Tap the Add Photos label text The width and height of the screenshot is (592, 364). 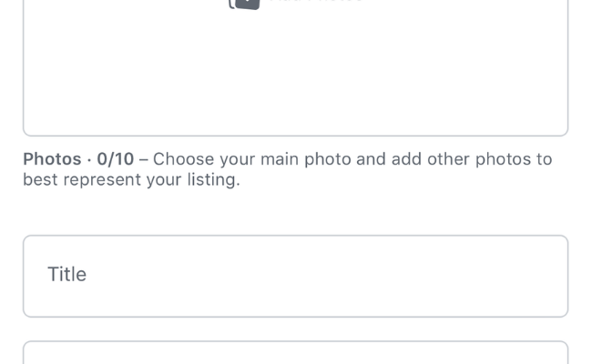315,2
